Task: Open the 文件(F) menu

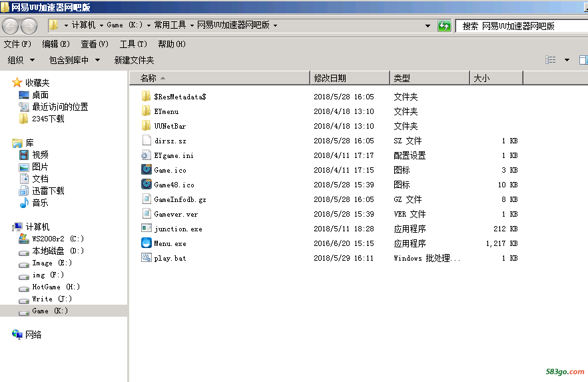Action: 17,44
